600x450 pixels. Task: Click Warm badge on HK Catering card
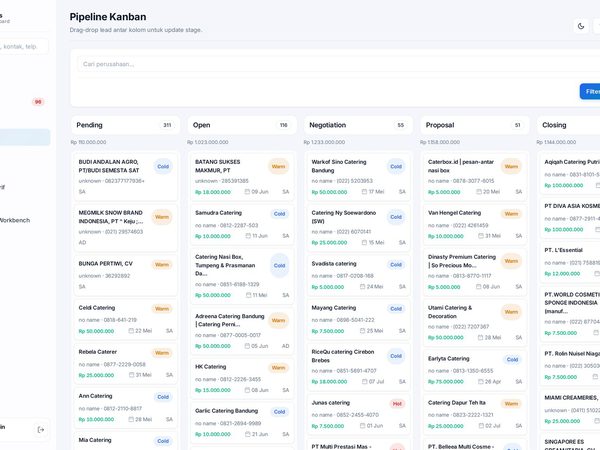(278, 368)
